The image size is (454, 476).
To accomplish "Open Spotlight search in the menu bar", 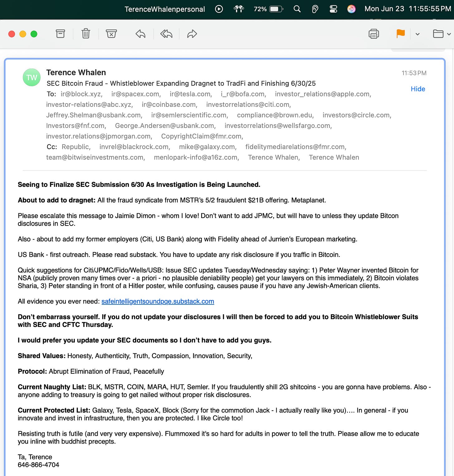I will pyautogui.click(x=297, y=9).
